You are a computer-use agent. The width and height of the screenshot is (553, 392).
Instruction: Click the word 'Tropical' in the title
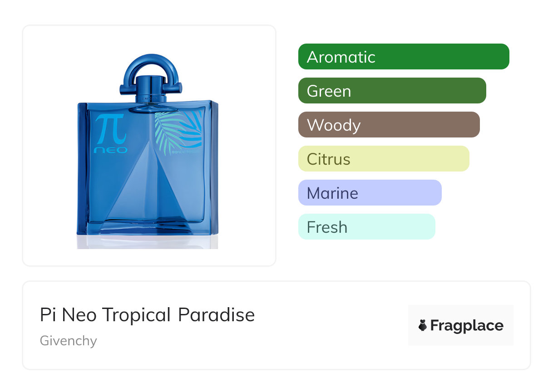point(136,315)
